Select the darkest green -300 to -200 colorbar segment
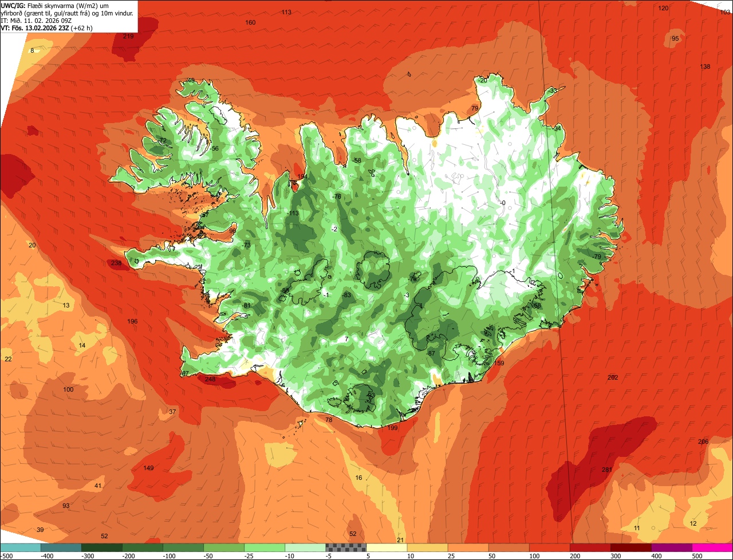Screen dimensions: 733x560 click(102, 547)
